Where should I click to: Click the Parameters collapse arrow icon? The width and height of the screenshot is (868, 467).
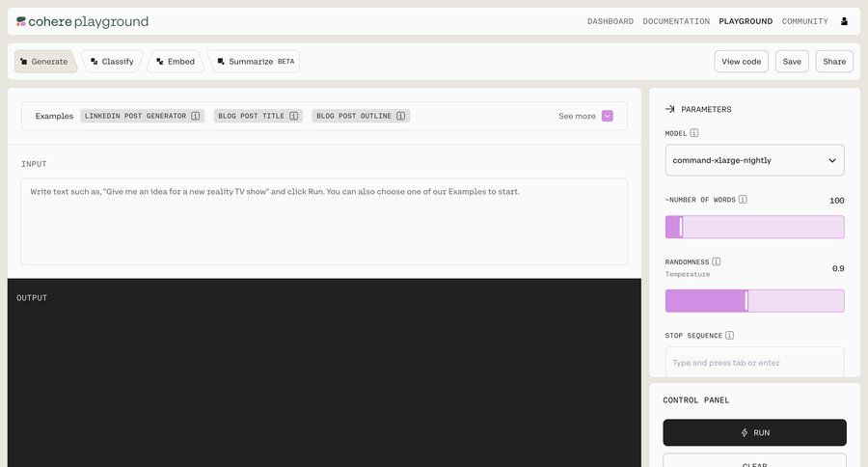670,109
